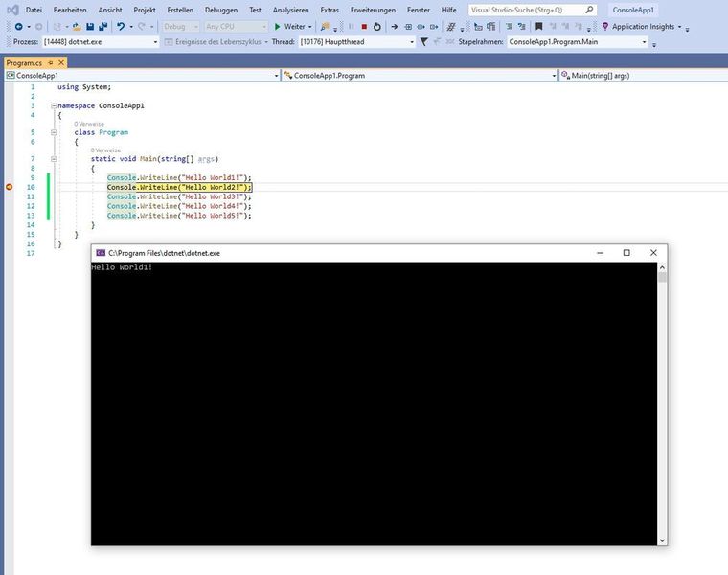The width and height of the screenshot is (728, 575).
Task: Click the Visual Studio logo icon
Action: [12, 10]
